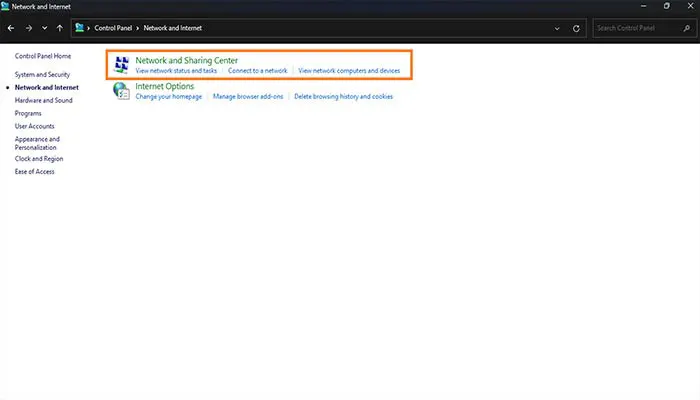Click the Control Panel icon in address bar

tap(79, 28)
